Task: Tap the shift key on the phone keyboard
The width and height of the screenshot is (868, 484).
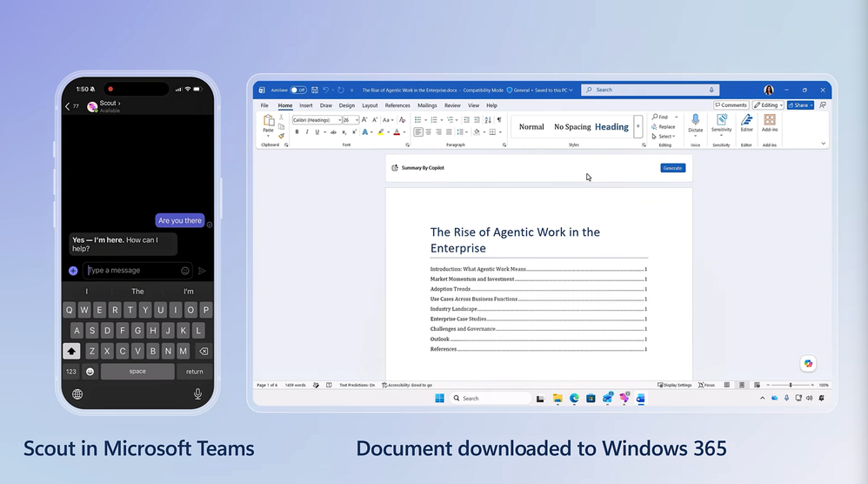Action: (71, 351)
